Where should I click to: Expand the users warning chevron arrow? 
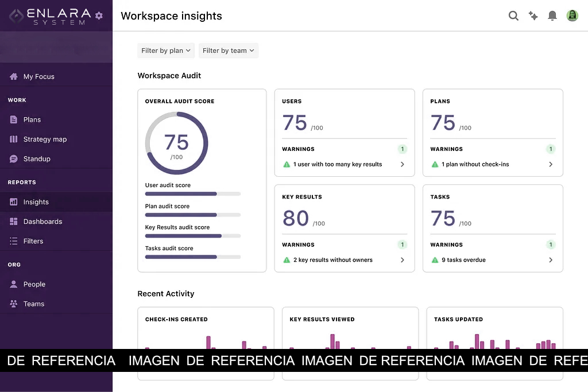402,165
